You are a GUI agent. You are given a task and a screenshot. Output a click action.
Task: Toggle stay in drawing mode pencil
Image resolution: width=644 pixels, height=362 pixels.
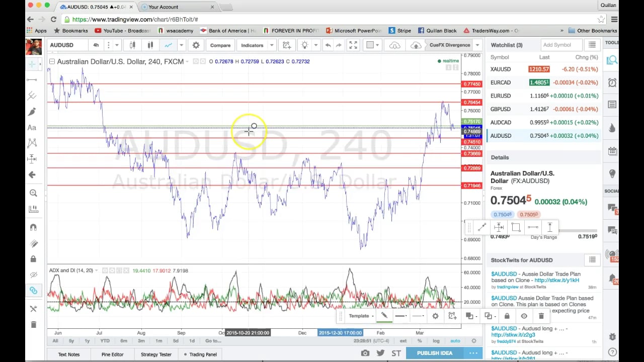33,243
